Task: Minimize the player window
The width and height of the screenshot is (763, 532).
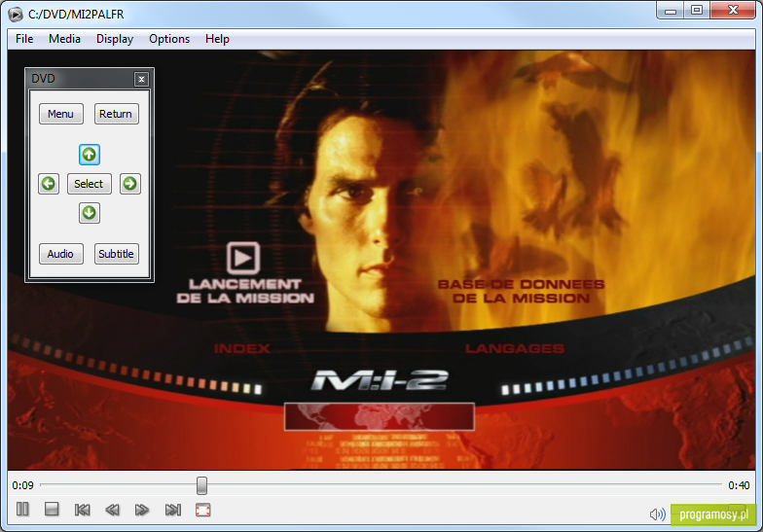Action: click(x=671, y=10)
